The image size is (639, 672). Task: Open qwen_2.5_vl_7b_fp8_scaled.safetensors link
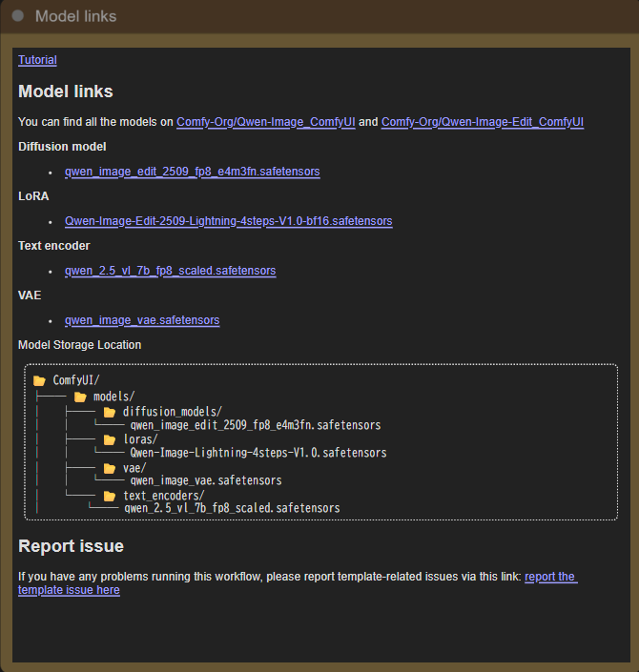(171, 271)
